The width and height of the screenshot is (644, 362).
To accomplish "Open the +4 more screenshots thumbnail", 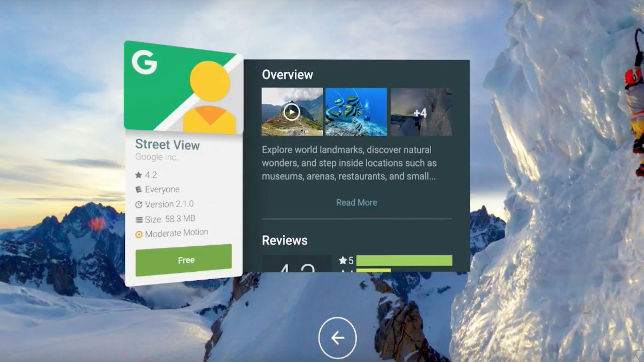I will pyautogui.click(x=421, y=112).
